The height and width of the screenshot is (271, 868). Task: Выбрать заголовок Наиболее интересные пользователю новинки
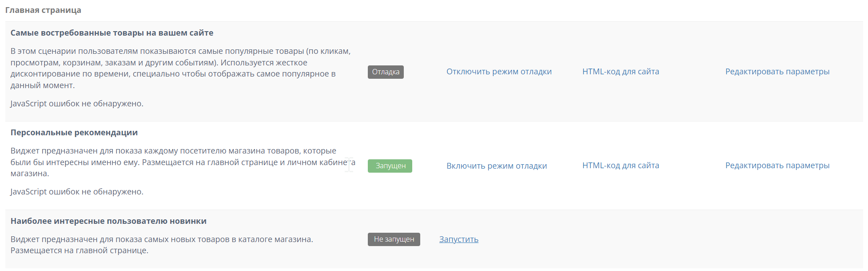108,220
